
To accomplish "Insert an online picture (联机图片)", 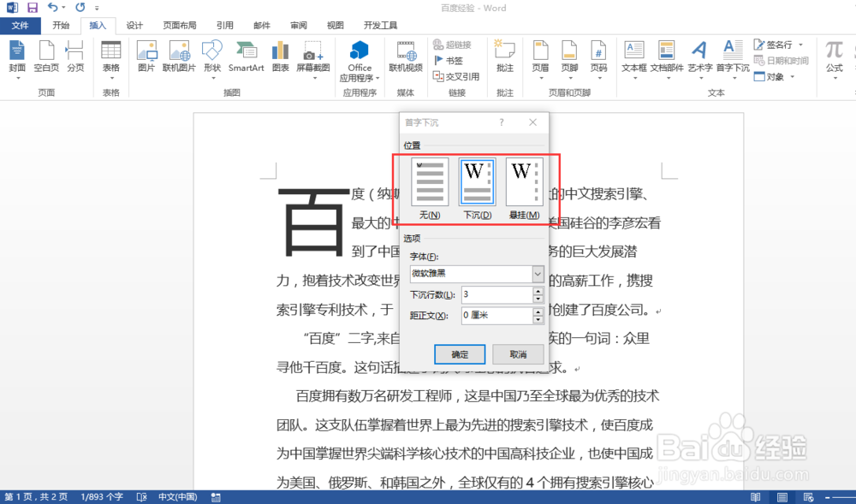I will 179,56.
